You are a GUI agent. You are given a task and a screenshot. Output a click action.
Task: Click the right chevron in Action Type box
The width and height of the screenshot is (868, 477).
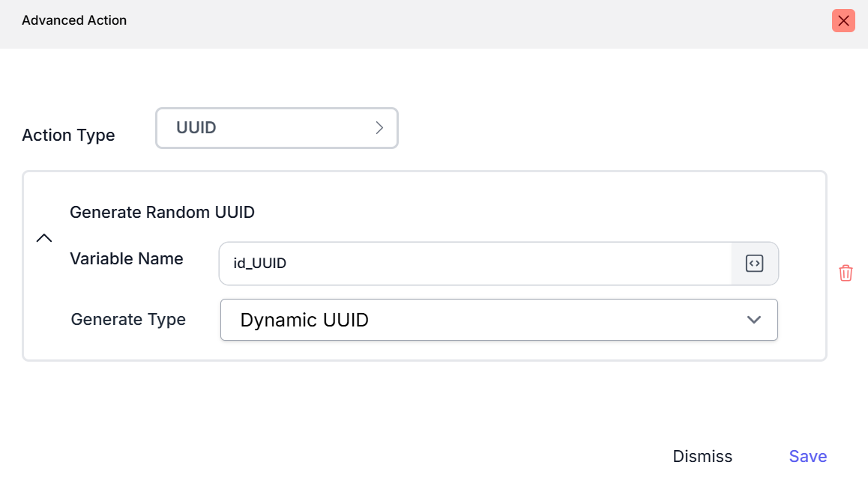click(x=379, y=128)
